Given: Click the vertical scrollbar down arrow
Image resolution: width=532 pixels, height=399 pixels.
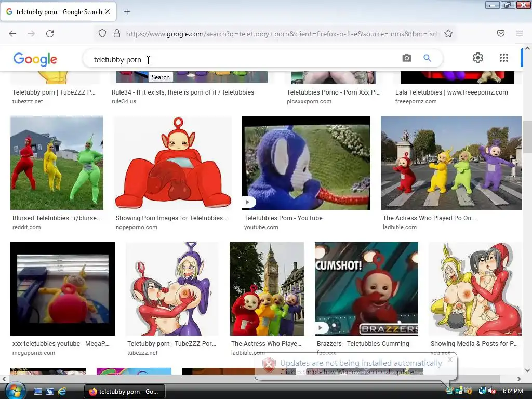Looking at the screenshot, I should [x=528, y=370].
